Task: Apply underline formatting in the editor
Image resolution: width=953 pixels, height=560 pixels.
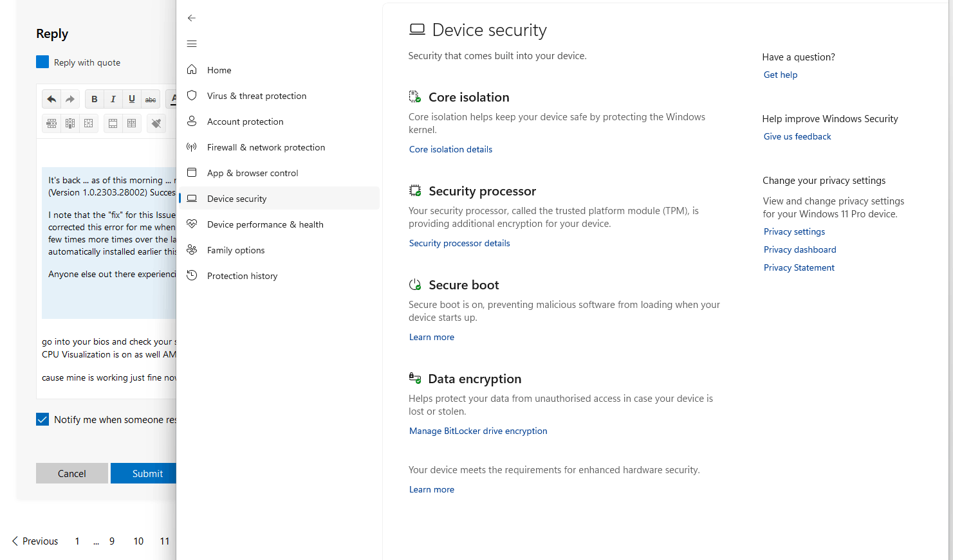Action: pos(132,99)
